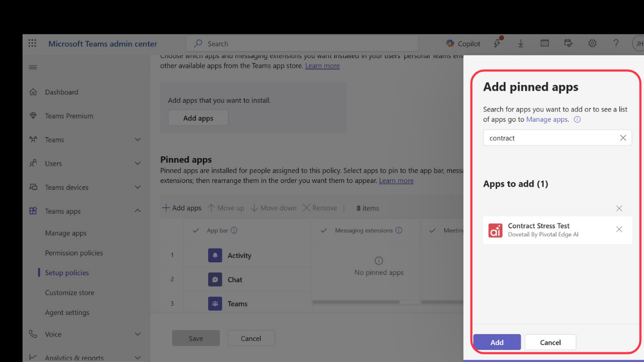Viewport: 644px width, 362px height.
Task: Remove Contract Stress Test from apps to add
Action: pos(619,230)
